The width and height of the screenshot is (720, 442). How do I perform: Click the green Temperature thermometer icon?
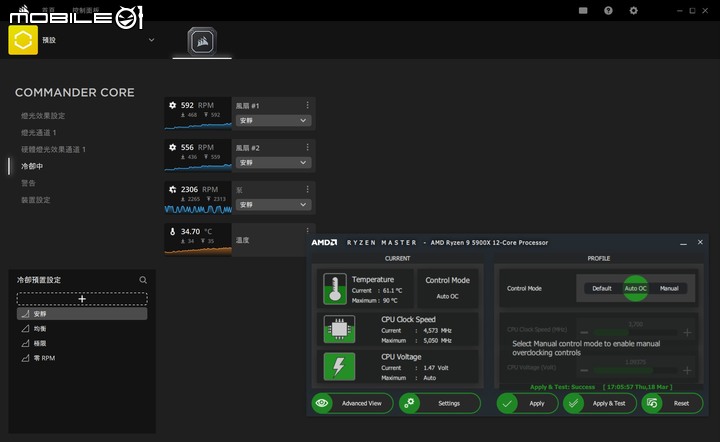(x=335, y=289)
